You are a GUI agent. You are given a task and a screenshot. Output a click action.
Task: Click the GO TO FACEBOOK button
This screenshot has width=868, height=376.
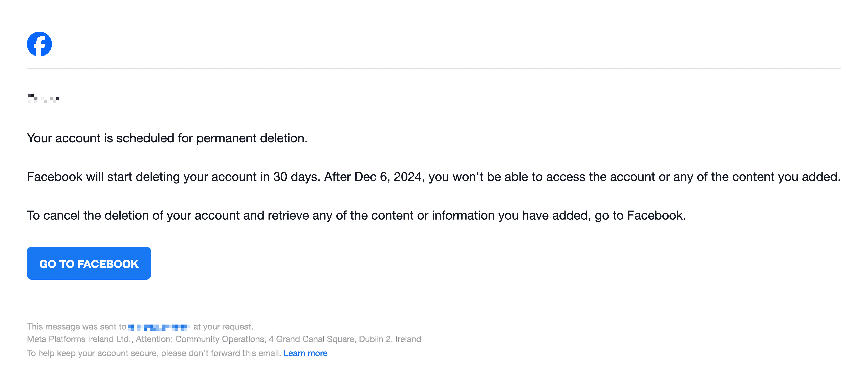[x=89, y=263]
